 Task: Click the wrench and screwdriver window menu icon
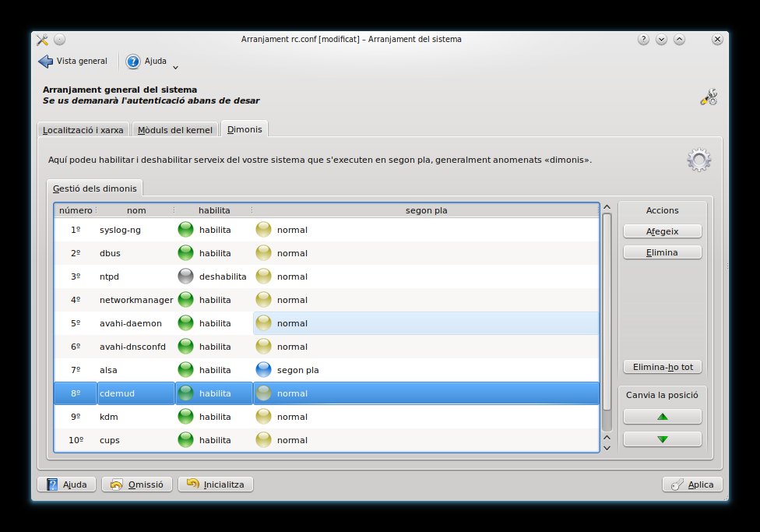coord(42,39)
